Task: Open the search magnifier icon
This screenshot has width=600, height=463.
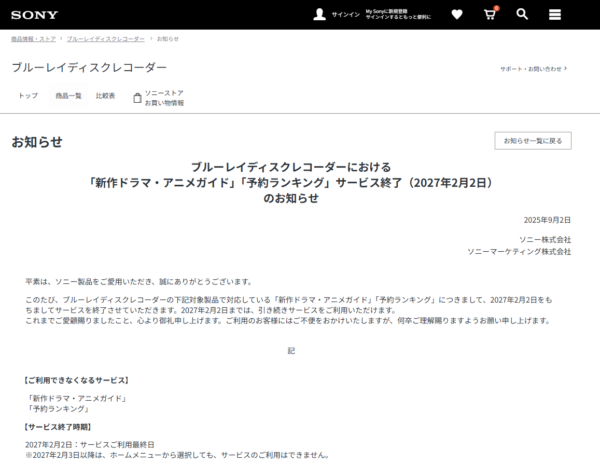Action: tap(522, 15)
